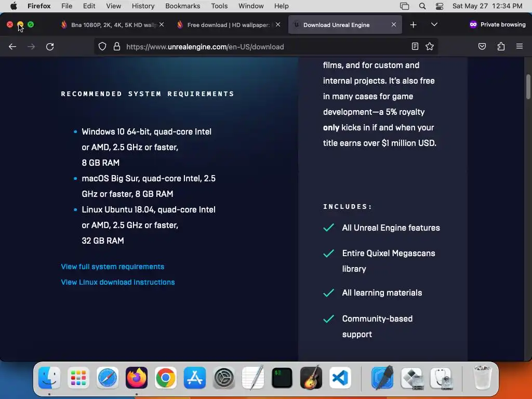Open System Settings from the Dock

(x=224, y=378)
